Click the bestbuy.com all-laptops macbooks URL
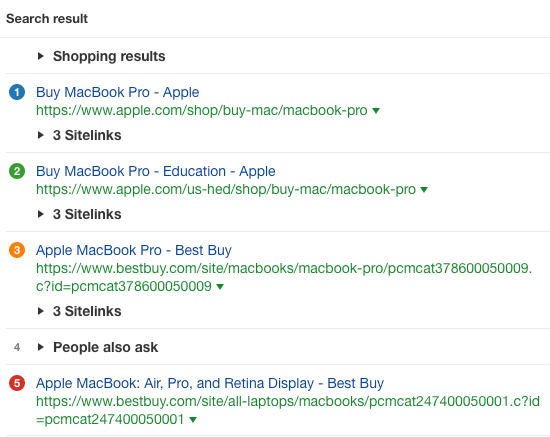The image size is (550, 437). pyautogui.click(x=288, y=410)
